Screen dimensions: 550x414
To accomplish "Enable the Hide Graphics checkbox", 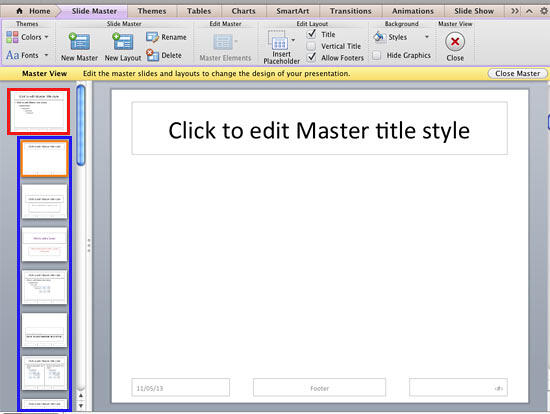I will click(x=376, y=55).
